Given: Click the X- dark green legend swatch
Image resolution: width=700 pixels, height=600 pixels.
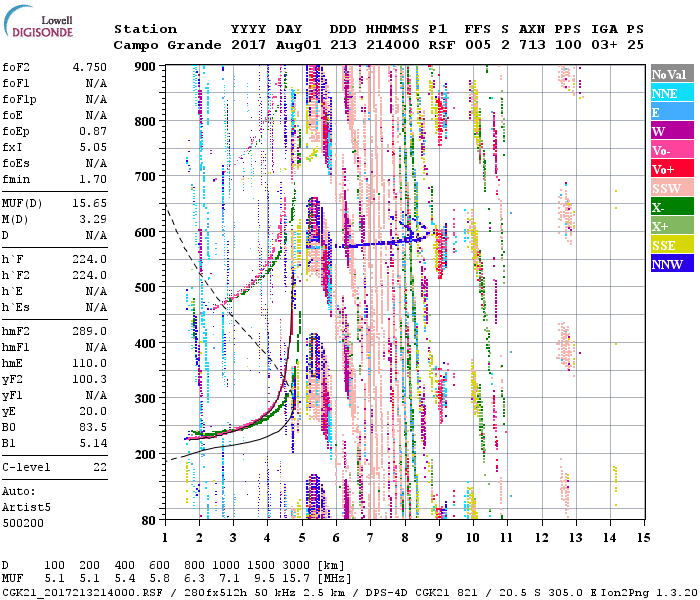Looking at the screenshot, I should (x=671, y=207).
